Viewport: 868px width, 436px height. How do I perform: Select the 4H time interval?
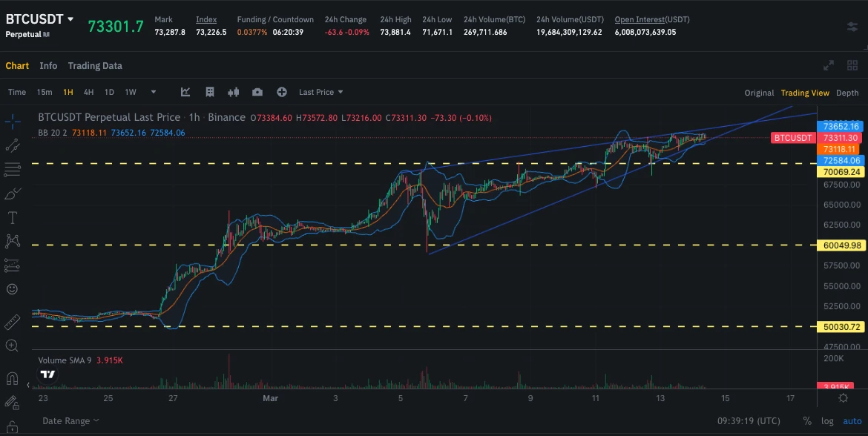pos(88,92)
